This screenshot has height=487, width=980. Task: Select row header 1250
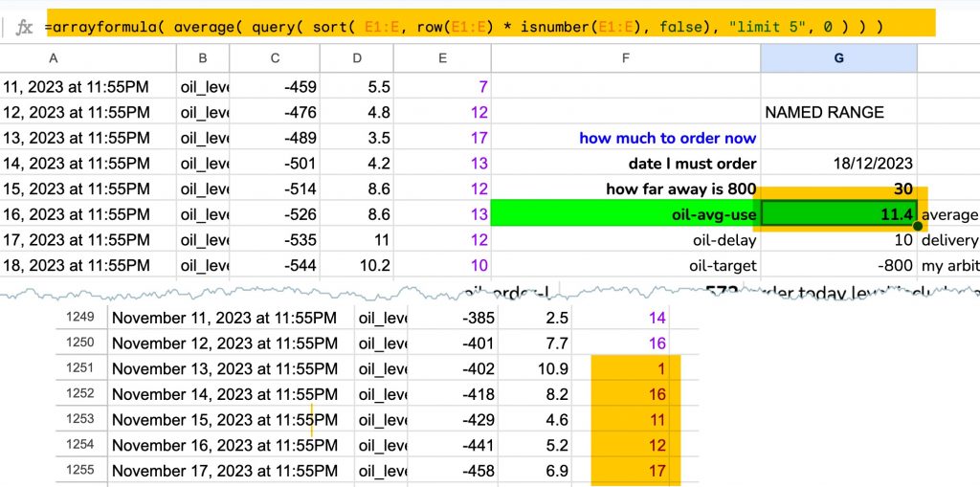(81, 343)
